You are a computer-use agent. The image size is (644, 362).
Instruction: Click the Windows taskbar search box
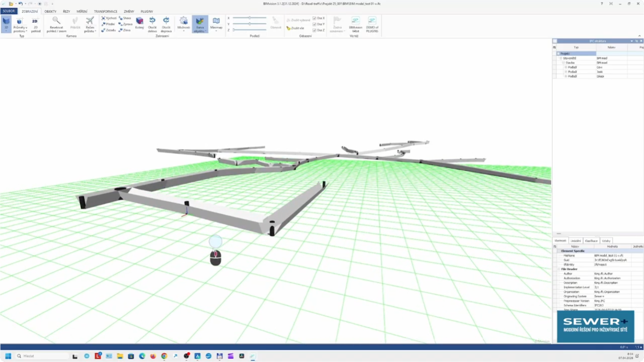[x=41, y=356]
